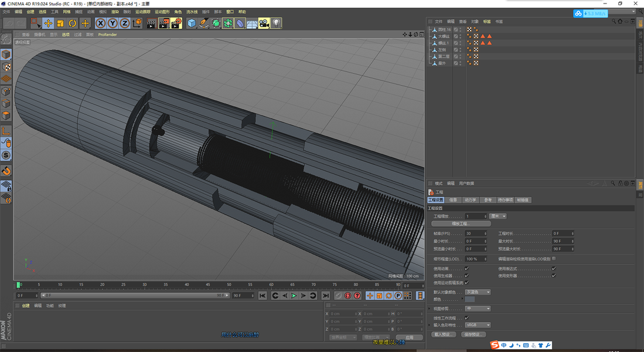
Task: Open the Spline Pen tool
Action: [204, 23]
